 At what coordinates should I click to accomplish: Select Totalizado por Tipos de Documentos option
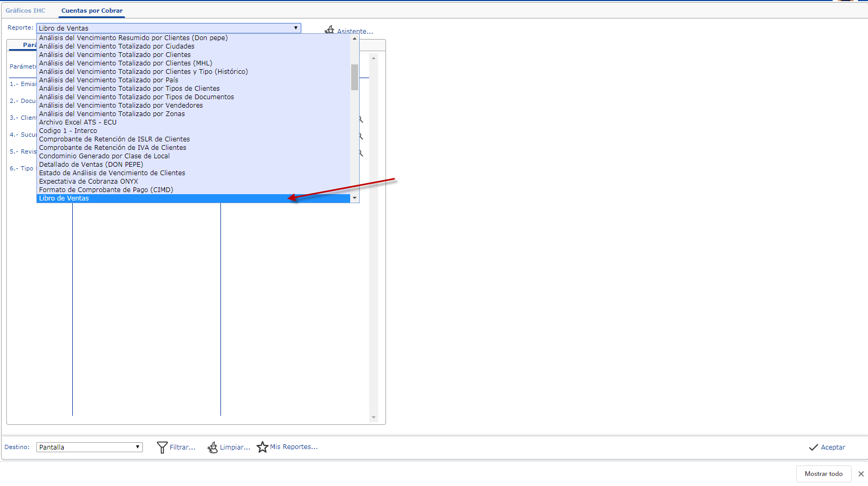click(193, 97)
